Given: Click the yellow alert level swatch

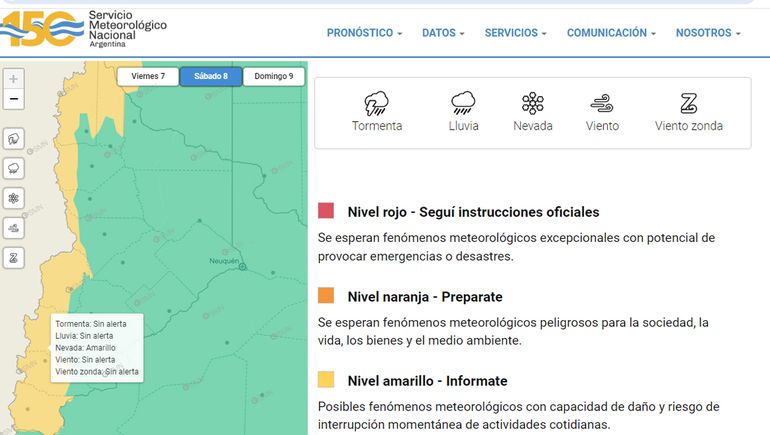Looking at the screenshot, I should click(x=326, y=380).
